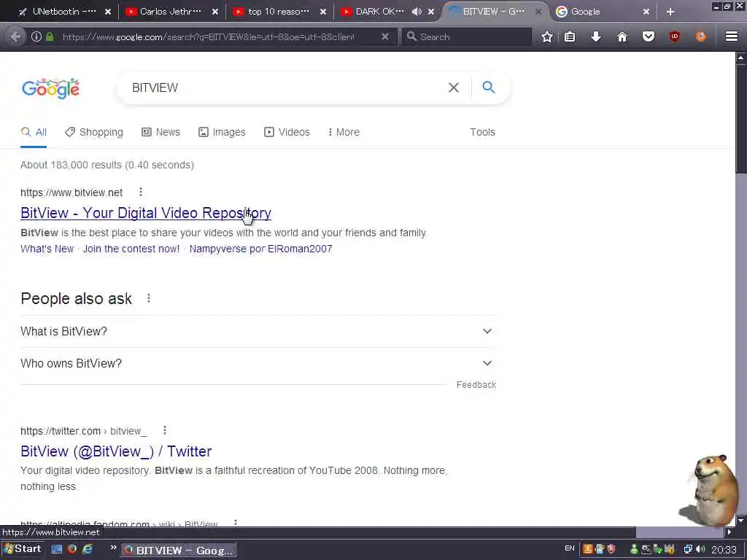Expand quick launch chevron overflow
747x560 pixels.
click(x=113, y=548)
